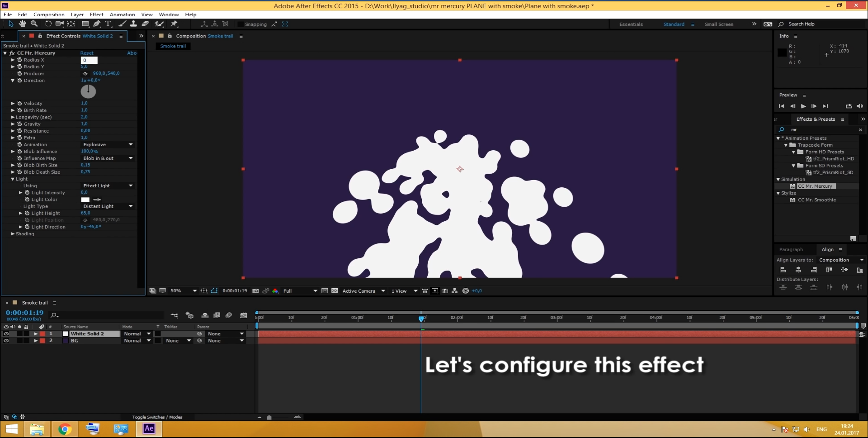The height and width of the screenshot is (438, 868).
Task: Open the Graph Editor in timeline
Action: point(244,315)
